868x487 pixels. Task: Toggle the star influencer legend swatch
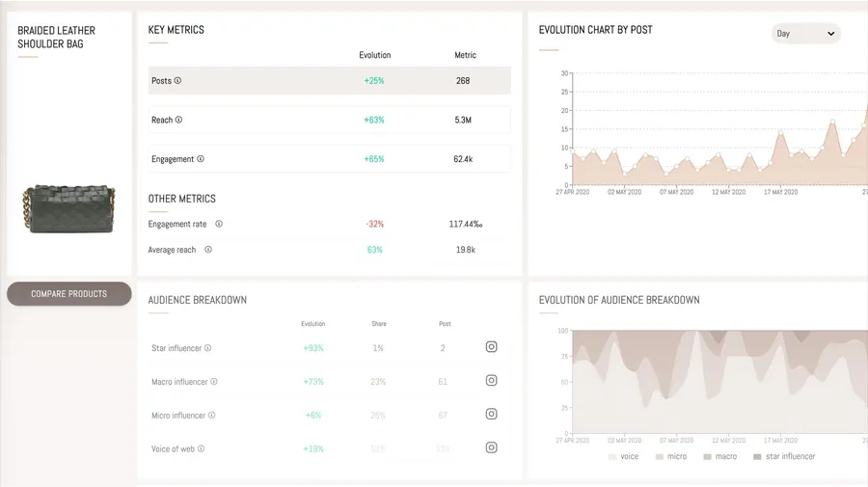coord(757,456)
